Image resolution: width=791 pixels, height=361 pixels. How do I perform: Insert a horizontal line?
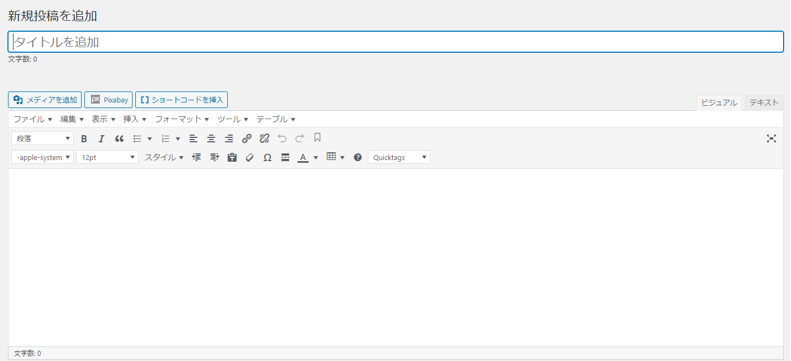pyautogui.click(x=285, y=157)
